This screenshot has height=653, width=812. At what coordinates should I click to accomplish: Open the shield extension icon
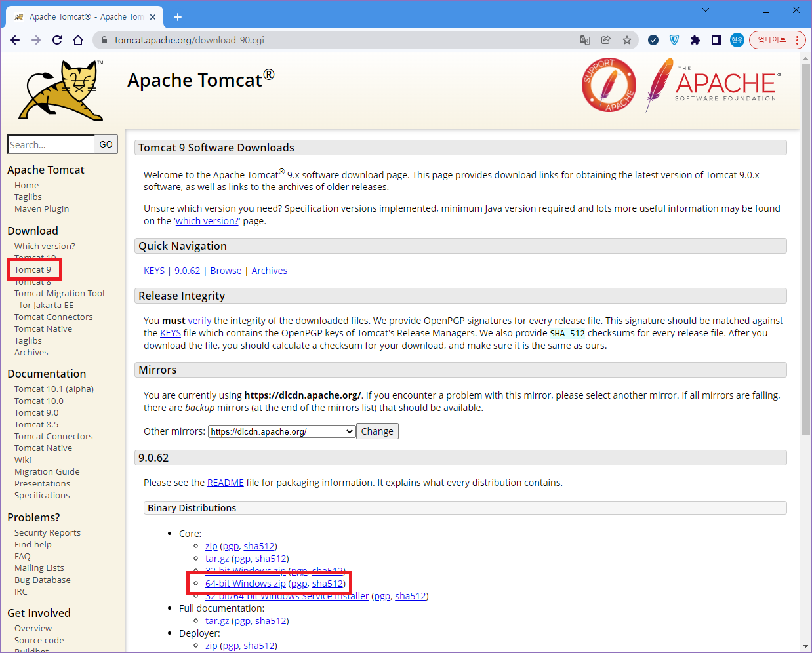coord(674,40)
